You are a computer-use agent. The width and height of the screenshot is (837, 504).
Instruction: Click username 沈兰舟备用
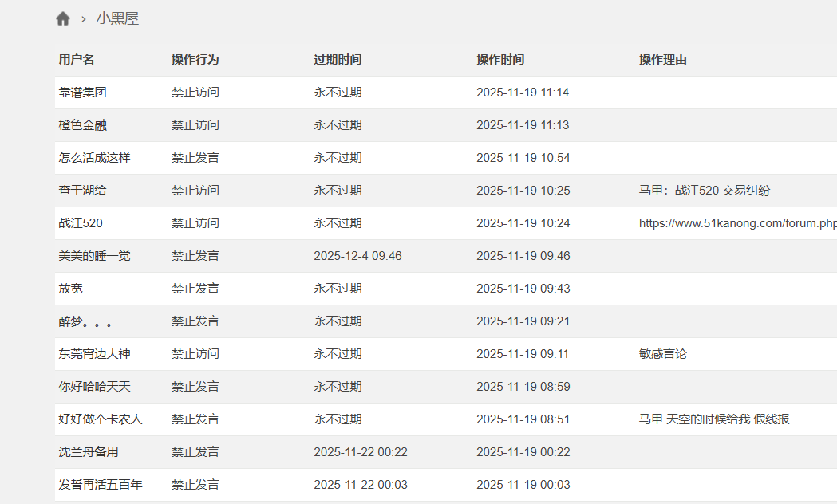coord(89,452)
